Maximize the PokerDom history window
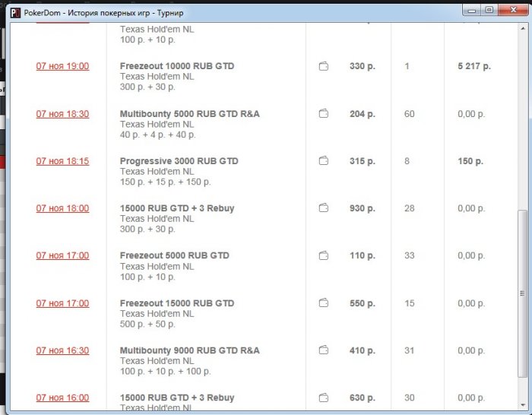Viewport: 532px width, 415px height. click(489, 10)
